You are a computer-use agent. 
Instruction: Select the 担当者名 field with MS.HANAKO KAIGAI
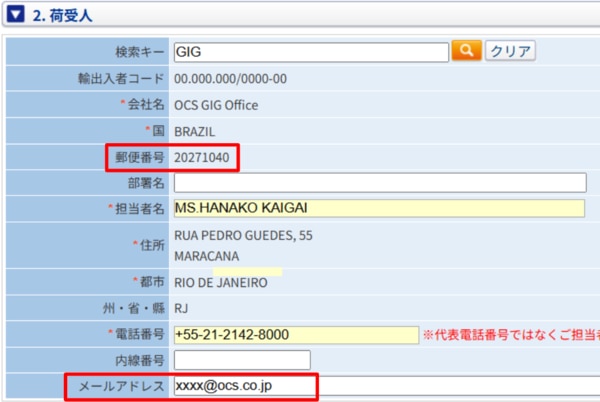click(379, 208)
